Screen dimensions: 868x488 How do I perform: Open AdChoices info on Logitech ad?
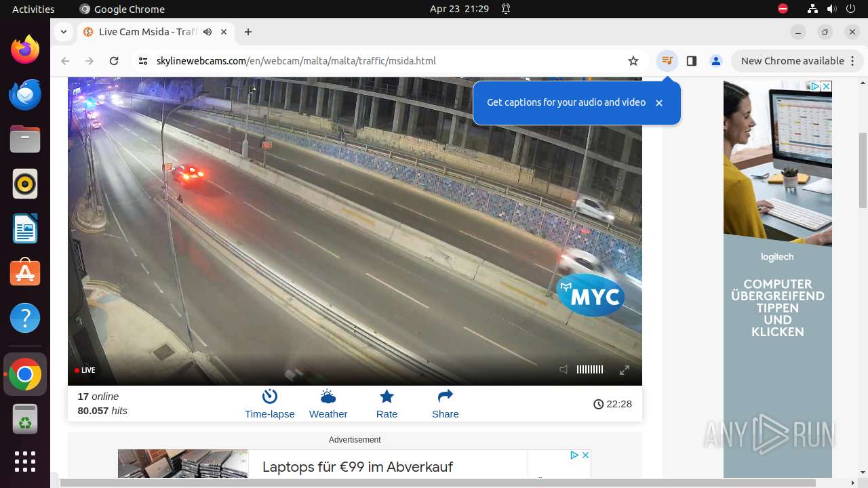point(816,86)
